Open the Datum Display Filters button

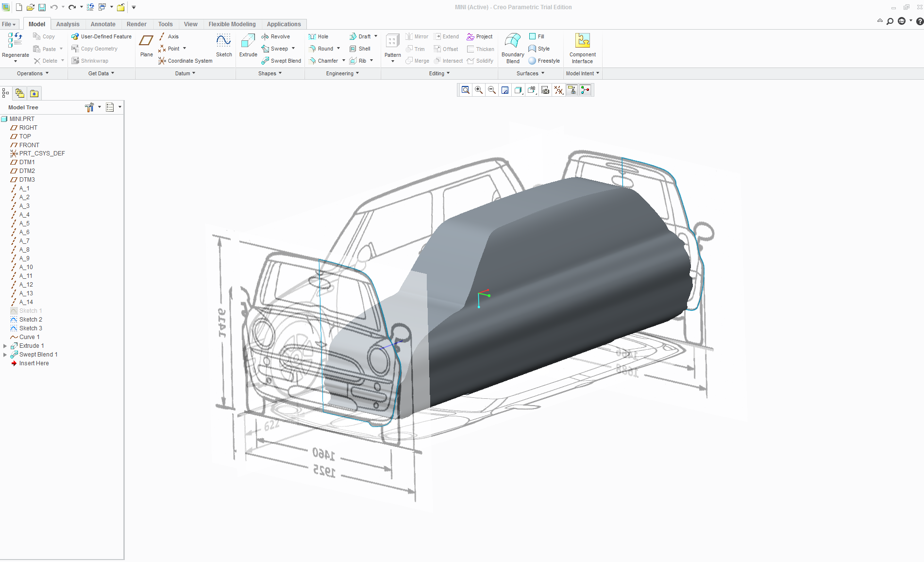559,90
